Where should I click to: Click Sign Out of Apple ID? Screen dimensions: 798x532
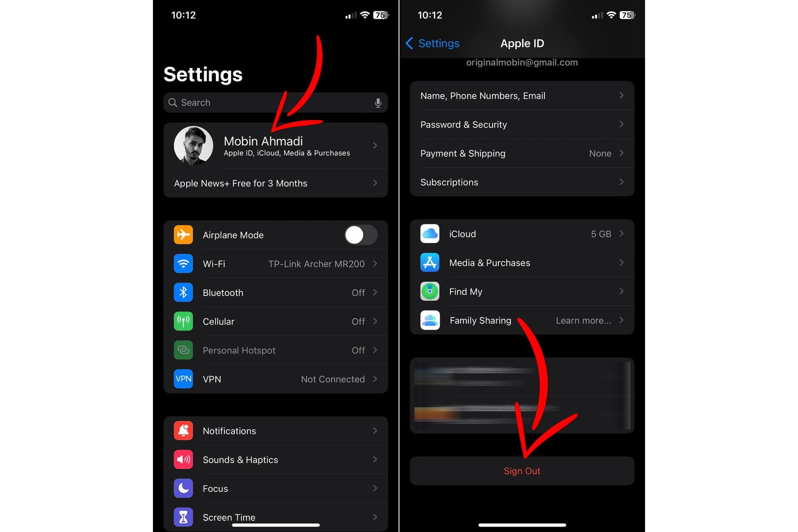521,471
